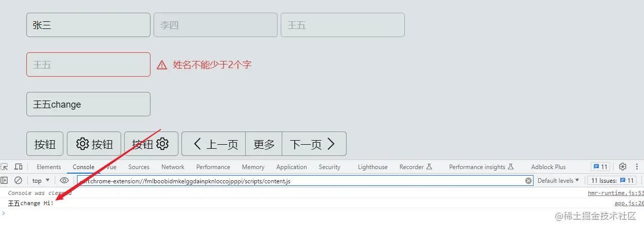Image resolution: width=644 pixels, height=229 pixels.
Task: Open the hmr-runtime.js source link
Action: click(x=616, y=193)
